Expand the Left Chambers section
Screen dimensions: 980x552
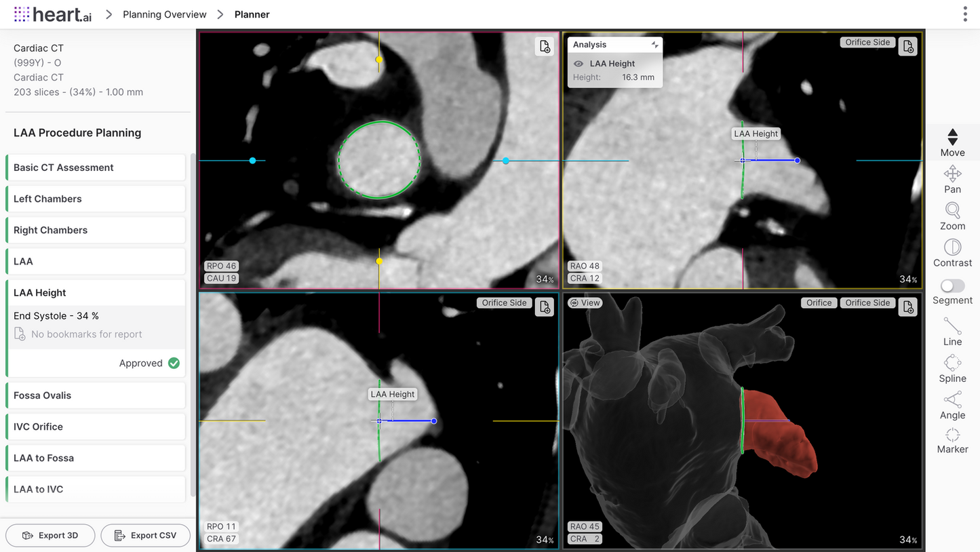click(96, 199)
